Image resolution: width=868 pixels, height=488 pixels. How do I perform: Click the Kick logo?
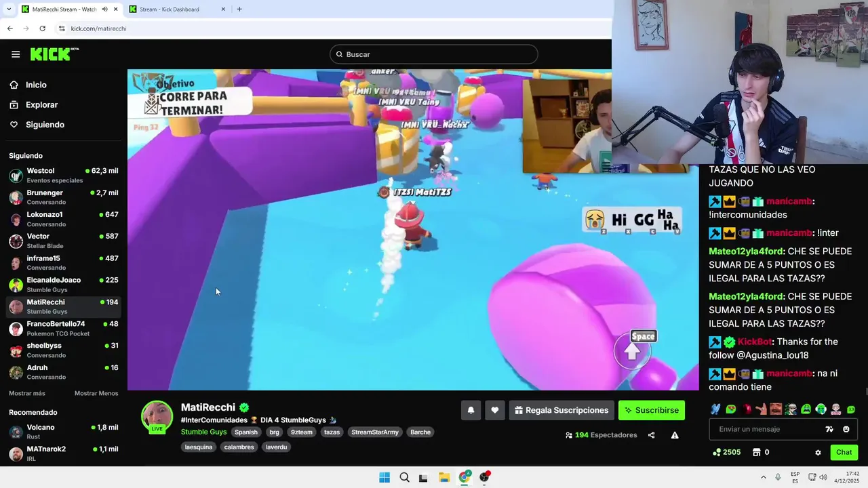54,54
